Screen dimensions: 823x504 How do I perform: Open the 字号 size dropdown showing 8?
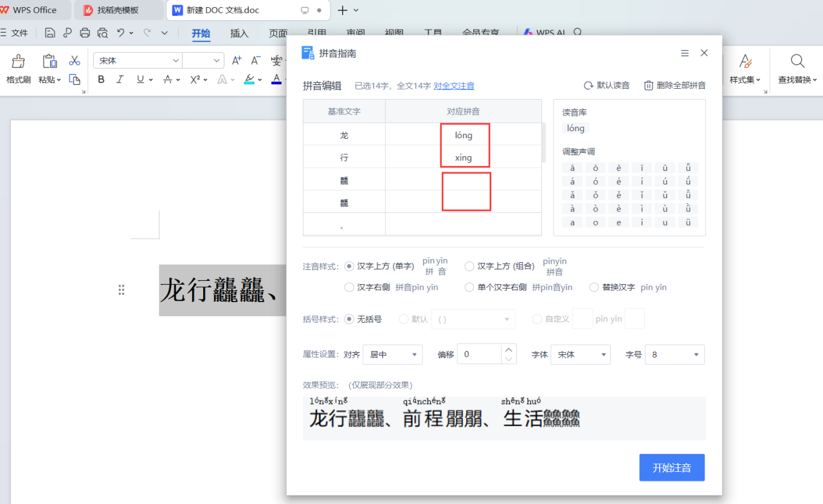tap(674, 354)
